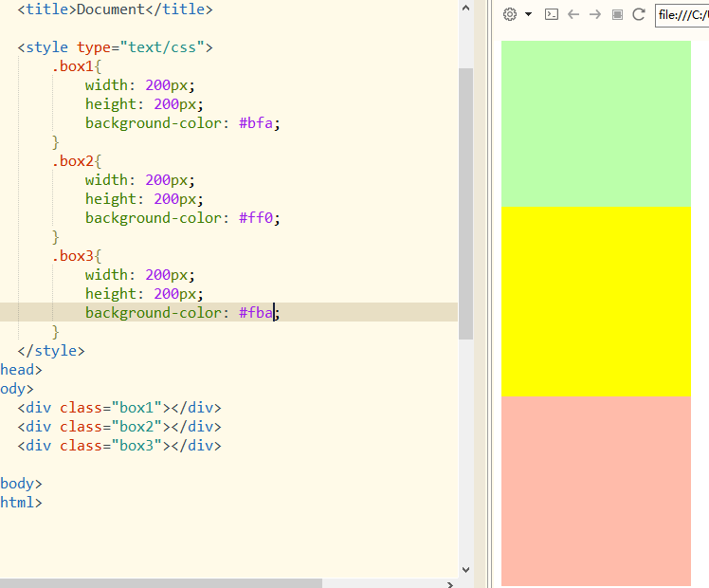Click the .box2 selector text
This screenshot has width=709, height=588.
point(73,161)
